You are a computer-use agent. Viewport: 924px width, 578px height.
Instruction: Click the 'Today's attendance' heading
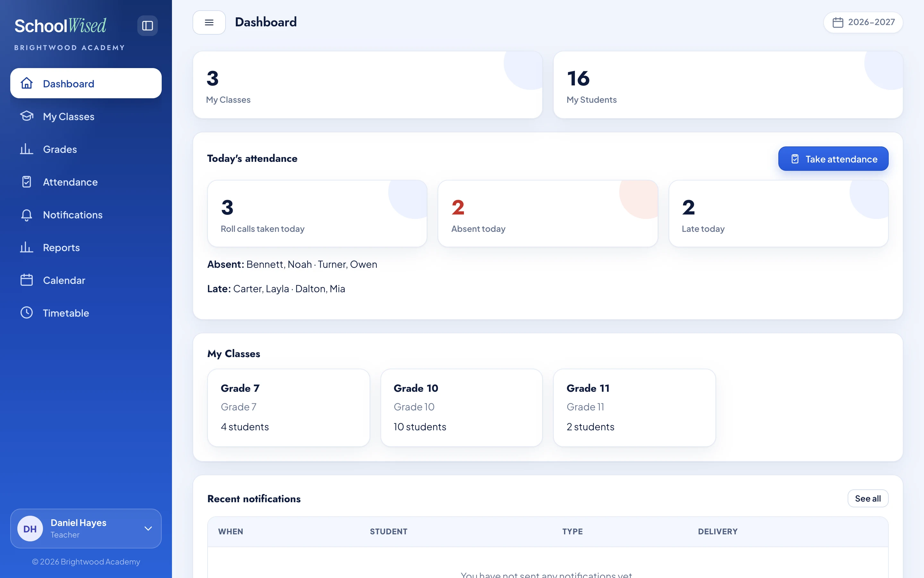[x=252, y=158]
